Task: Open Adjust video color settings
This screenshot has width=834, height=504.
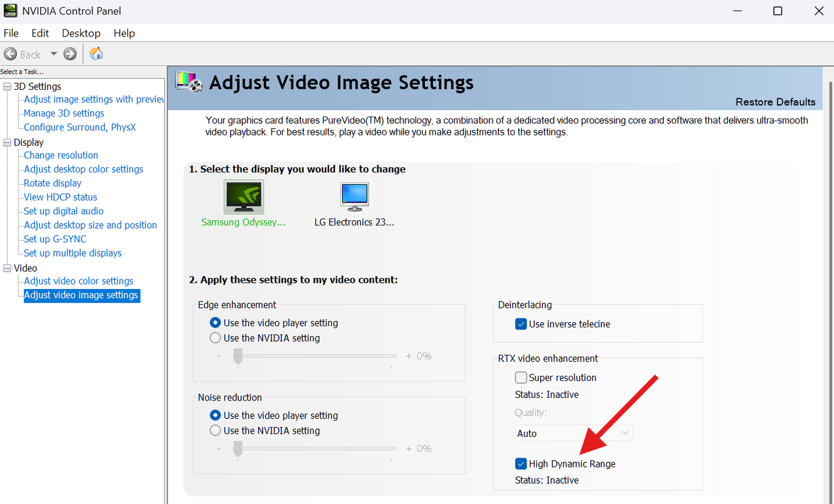Action: tap(79, 281)
